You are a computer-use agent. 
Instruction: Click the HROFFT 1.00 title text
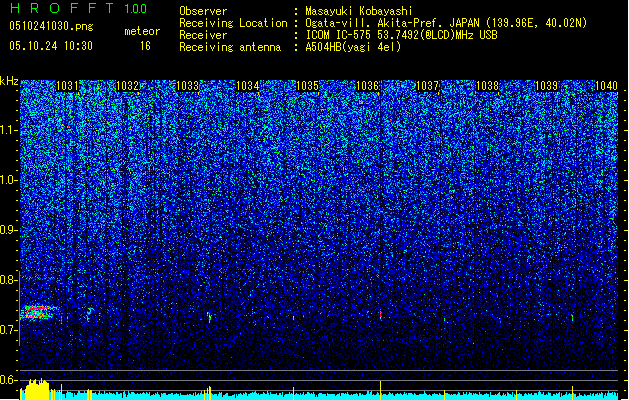pyautogui.click(x=79, y=8)
